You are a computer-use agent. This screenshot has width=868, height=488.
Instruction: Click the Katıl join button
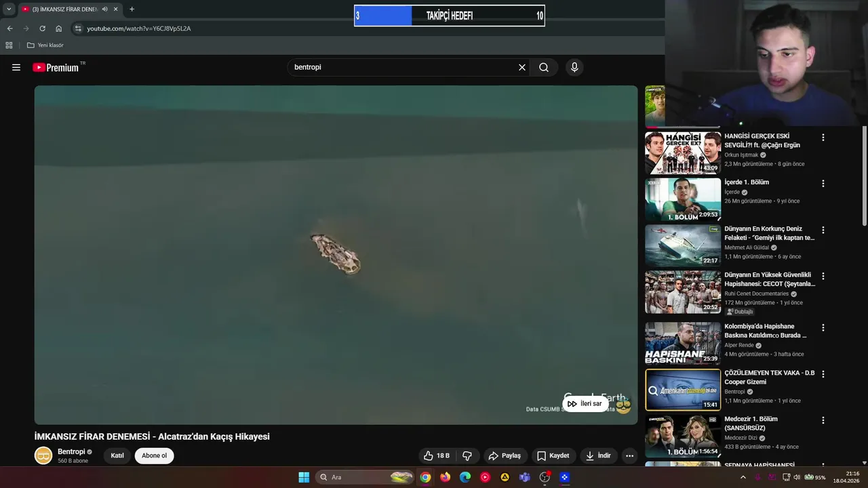[117, 455]
